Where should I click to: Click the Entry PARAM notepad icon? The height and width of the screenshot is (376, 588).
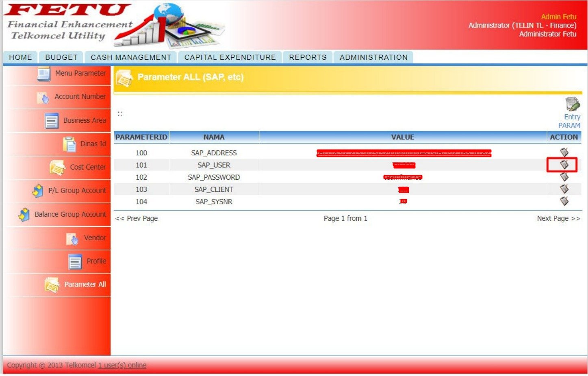point(572,104)
